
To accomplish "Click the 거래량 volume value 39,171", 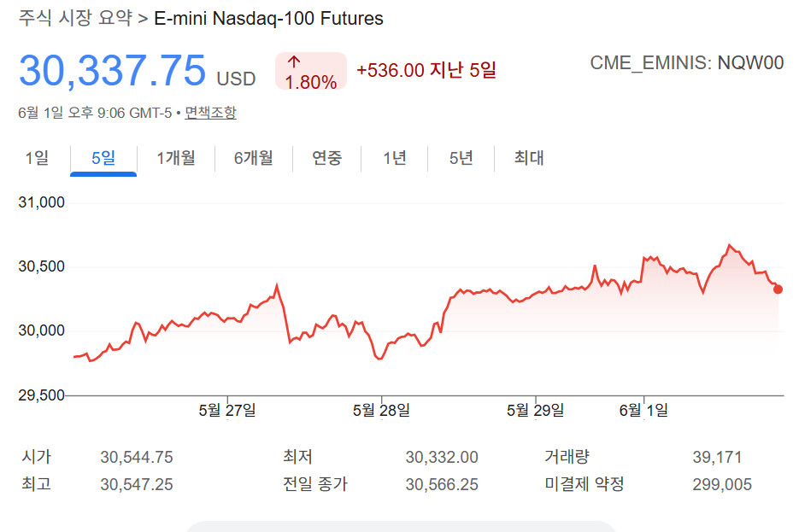I will point(717,457).
